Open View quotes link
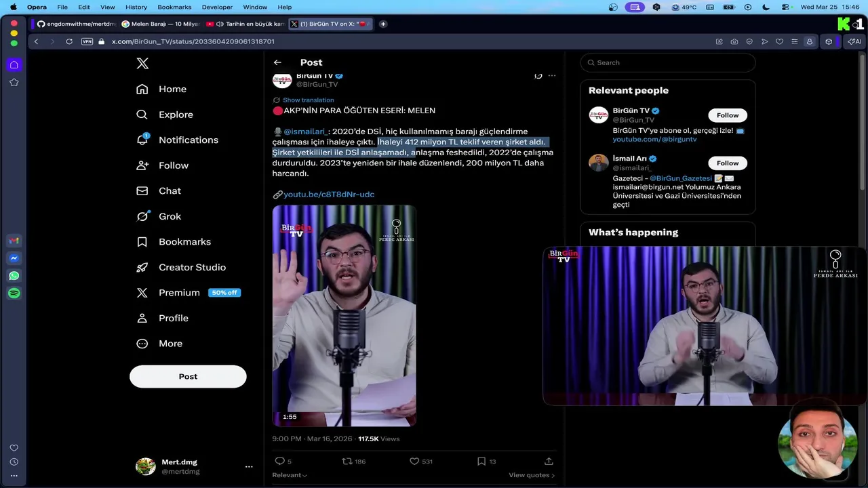 coord(532,475)
